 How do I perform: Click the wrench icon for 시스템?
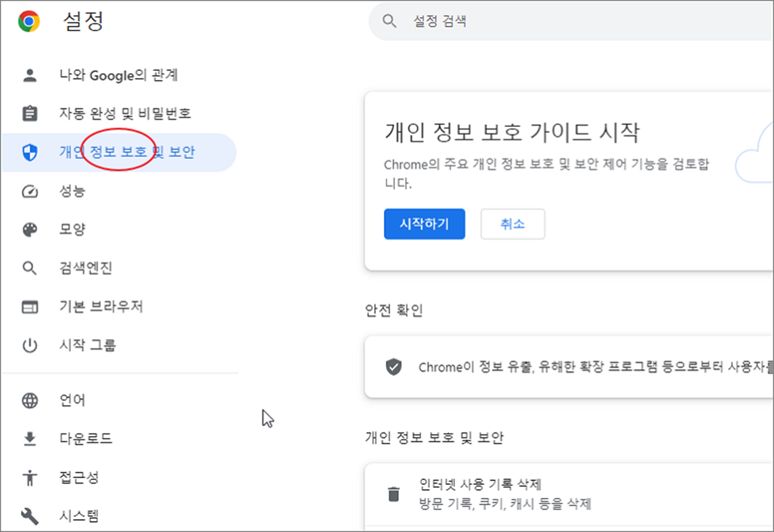point(30,516)
